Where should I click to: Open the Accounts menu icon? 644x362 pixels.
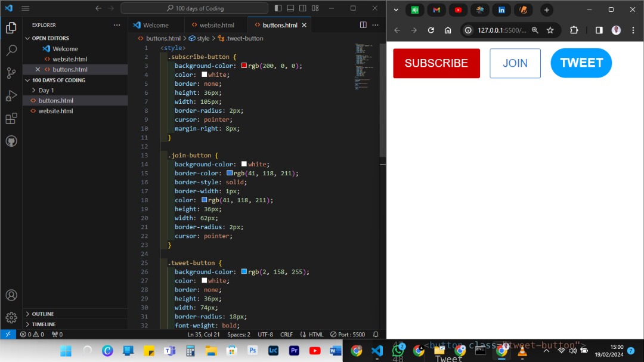click(11, 295)
